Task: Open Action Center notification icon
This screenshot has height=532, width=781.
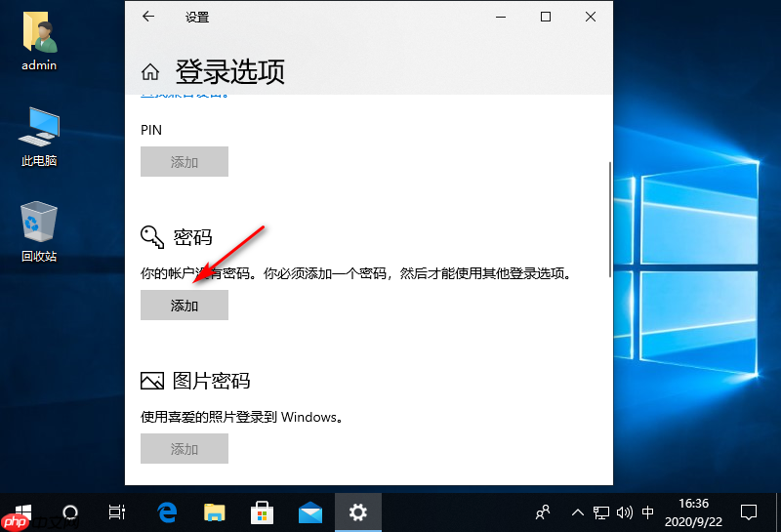Action: [x=749, y=512]
